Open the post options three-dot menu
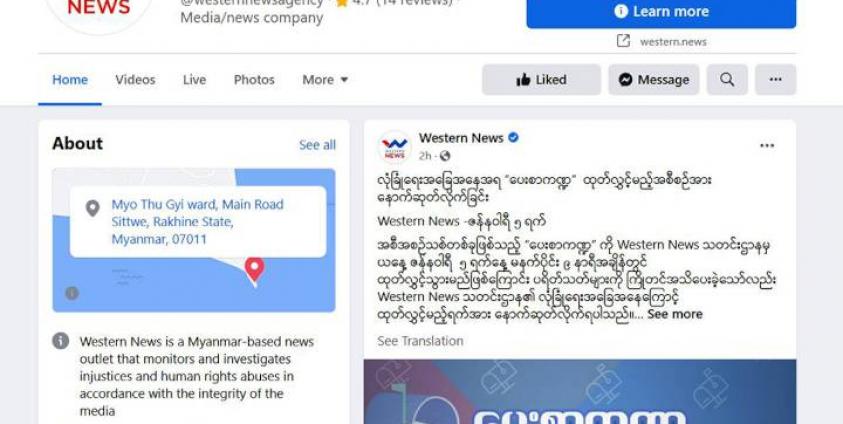The height and width of the screenshot is (424, 843). pyautogui.click(x=767, y=146)
